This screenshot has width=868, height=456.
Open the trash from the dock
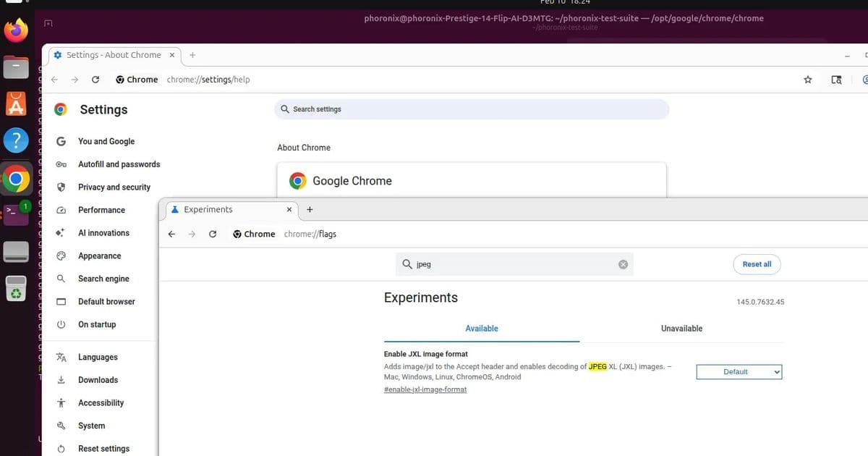click(16, 288)
